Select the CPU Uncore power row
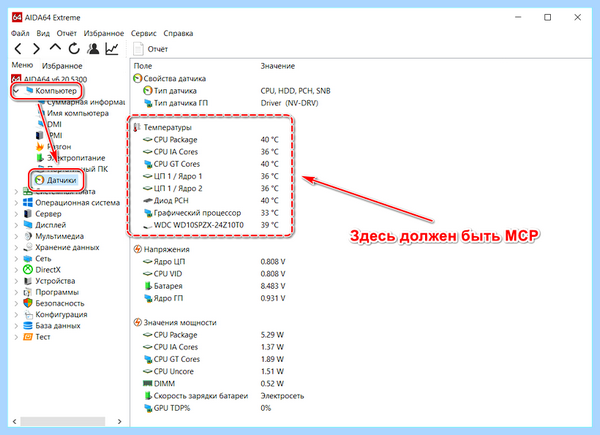This screenshot has width=600, height=435. point(214,371)
